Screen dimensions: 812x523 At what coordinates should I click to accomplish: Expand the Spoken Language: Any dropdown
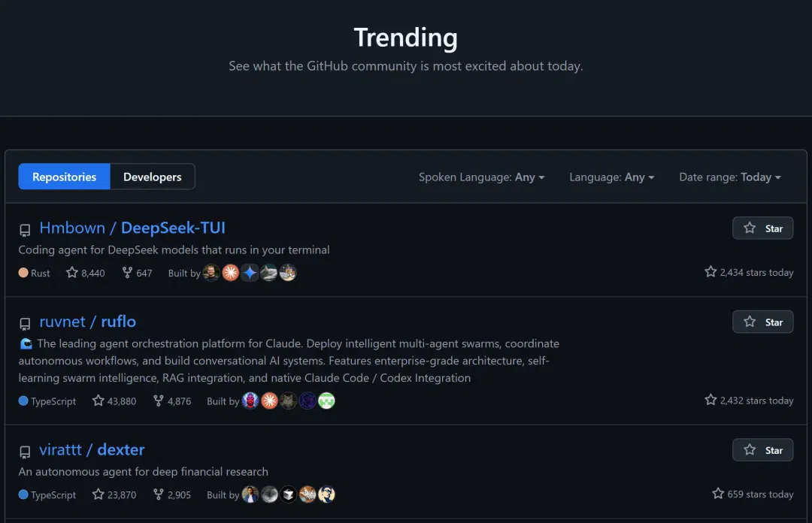[x=482, y=177]
